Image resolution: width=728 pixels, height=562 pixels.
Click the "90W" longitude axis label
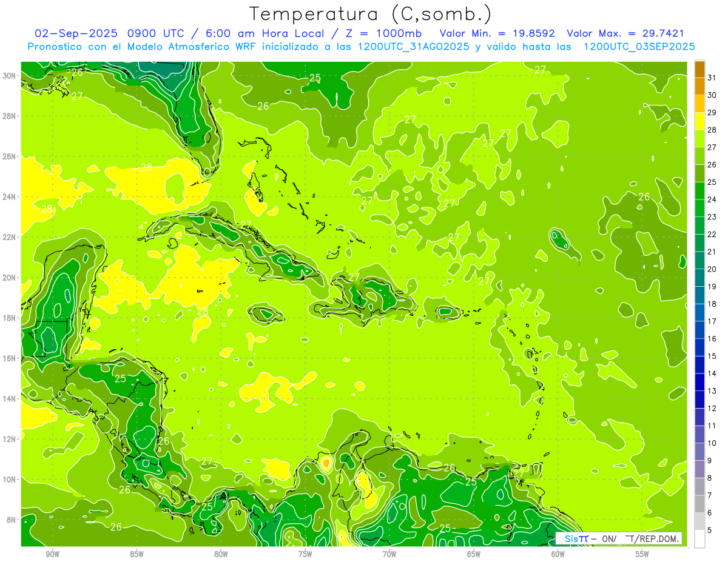coord(52,554)
